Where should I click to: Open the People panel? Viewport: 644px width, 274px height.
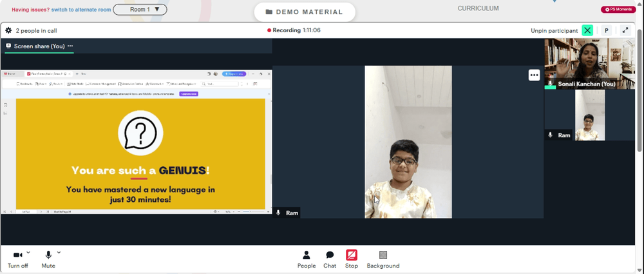coord(307,260)
